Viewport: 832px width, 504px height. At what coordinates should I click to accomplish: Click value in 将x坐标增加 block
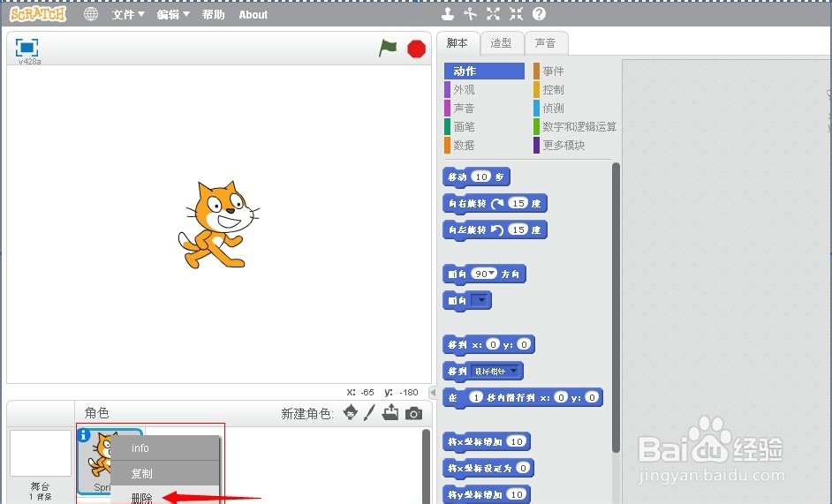[517, 441]
